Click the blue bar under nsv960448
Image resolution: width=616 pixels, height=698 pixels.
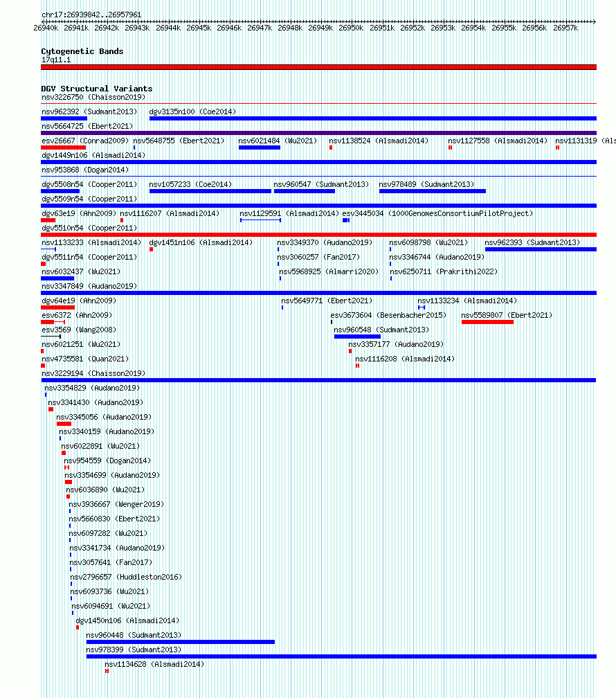(181, 642)
